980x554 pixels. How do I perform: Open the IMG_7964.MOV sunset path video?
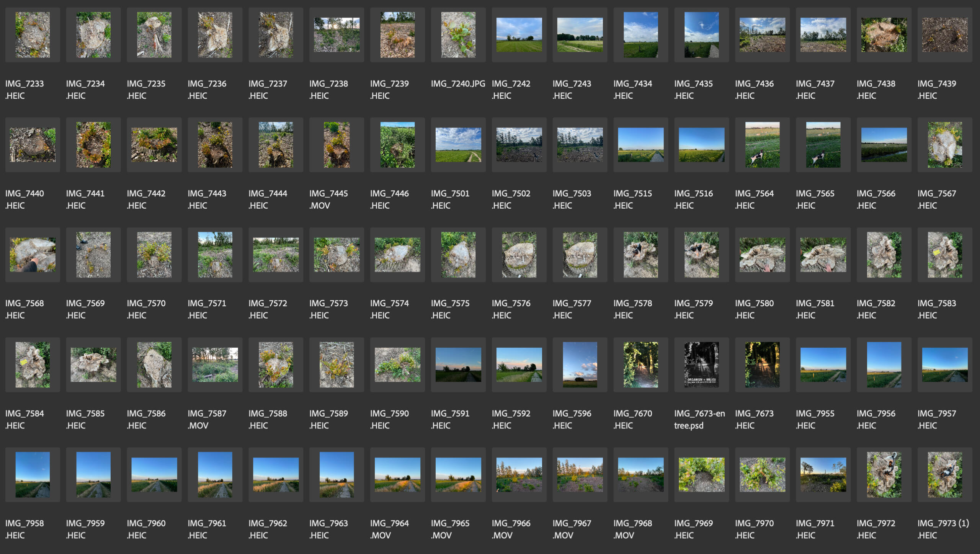coord(397,474)
